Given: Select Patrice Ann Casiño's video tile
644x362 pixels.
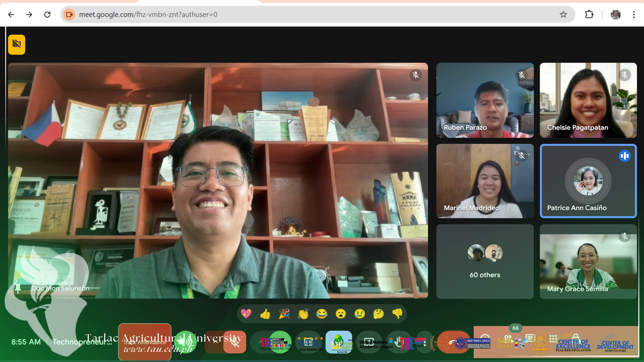Looking at the screenshot, I should pos(588,181).
